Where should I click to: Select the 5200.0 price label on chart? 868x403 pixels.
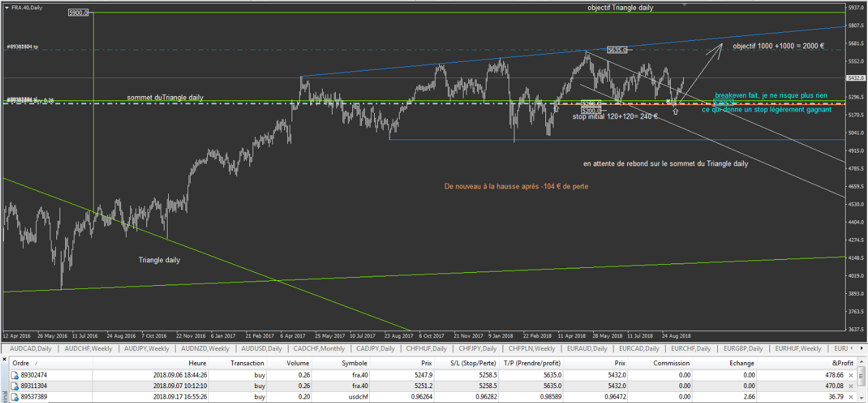[x=592, y=110]
